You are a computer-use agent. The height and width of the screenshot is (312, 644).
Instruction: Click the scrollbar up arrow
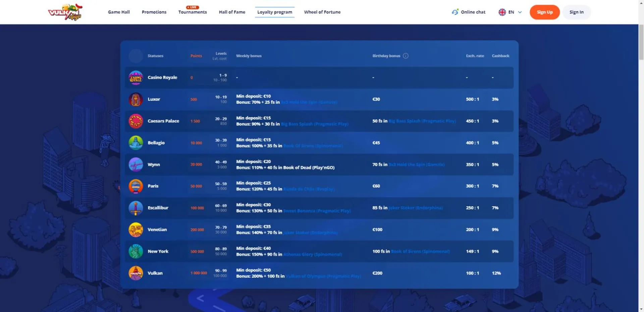641,3
